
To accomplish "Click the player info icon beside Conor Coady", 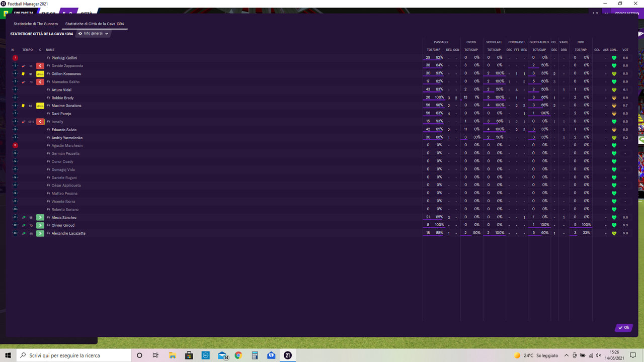I will pos(48,161).
